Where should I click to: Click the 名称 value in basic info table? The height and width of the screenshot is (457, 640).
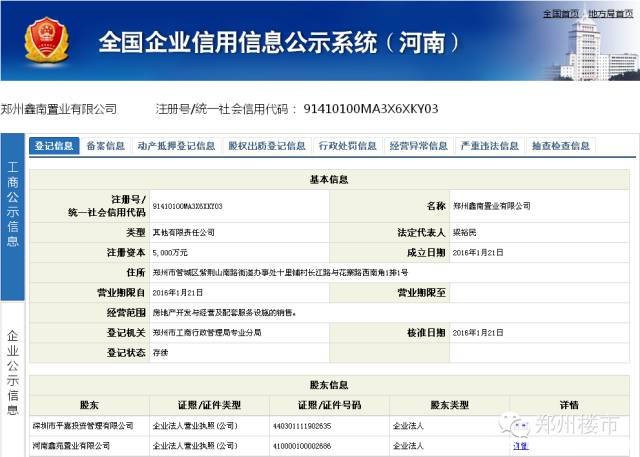pyautogui.click(x=492, y=206)
